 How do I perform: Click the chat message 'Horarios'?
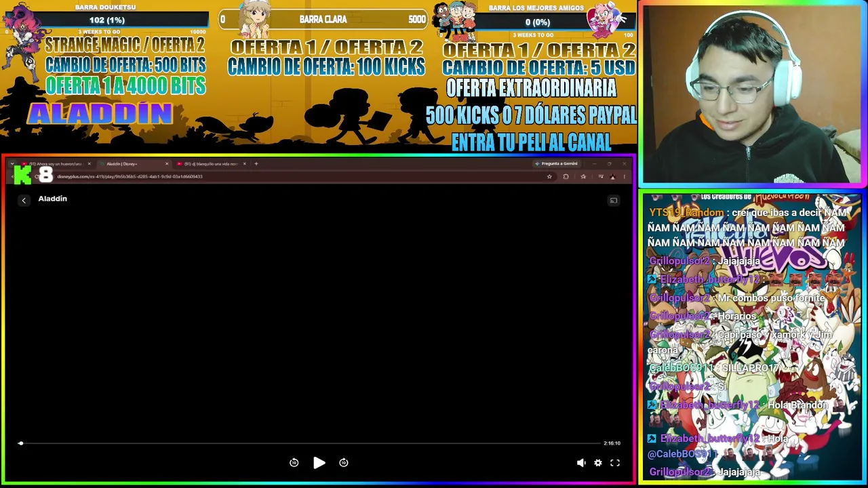pos(736,317)
